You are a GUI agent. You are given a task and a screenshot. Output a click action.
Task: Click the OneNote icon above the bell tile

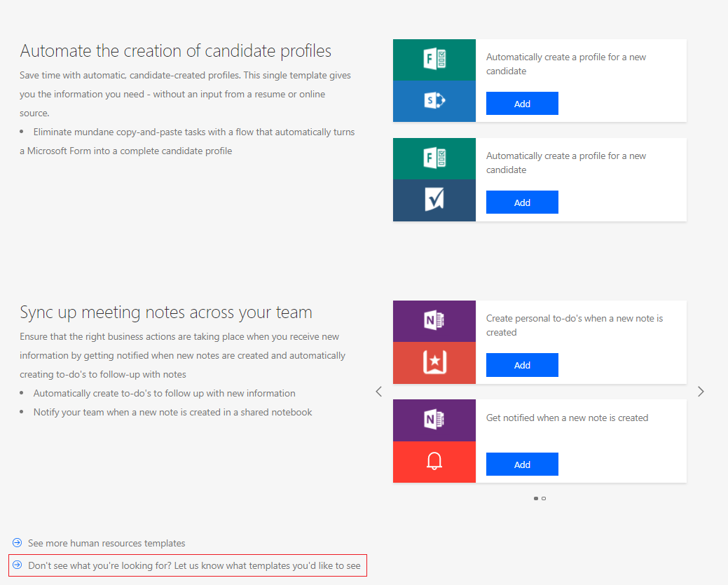tap(434, 420)
